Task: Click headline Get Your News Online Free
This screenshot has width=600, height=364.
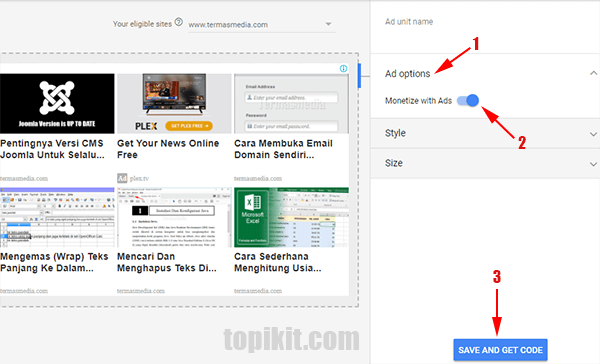Action: tap(168, 149)
